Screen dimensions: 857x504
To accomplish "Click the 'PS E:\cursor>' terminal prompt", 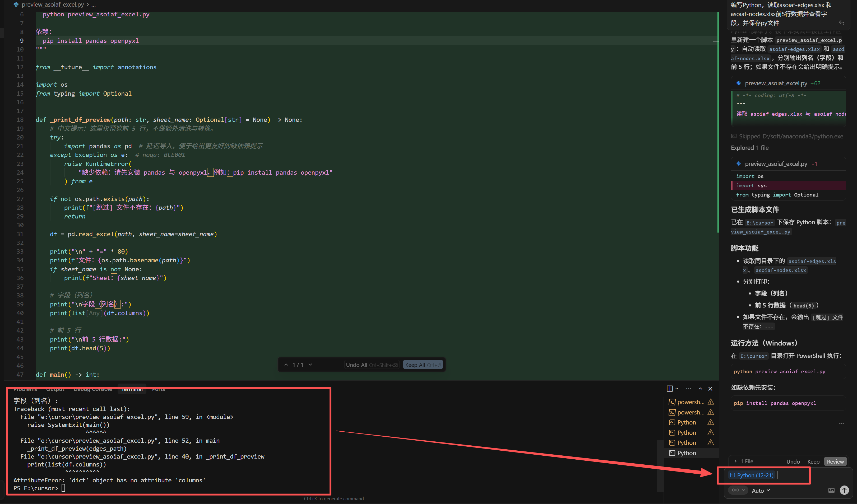I will [x=35, y=488].
